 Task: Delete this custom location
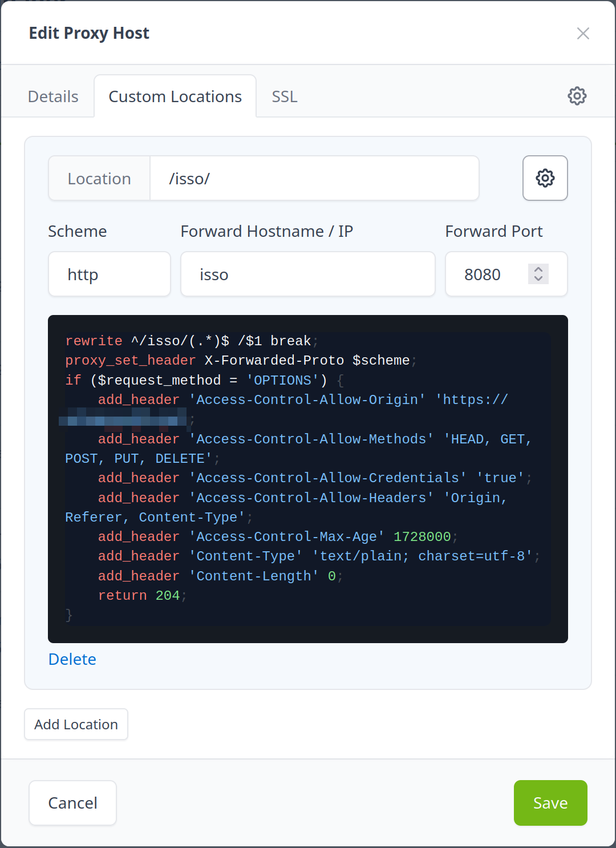pos(72,659)
